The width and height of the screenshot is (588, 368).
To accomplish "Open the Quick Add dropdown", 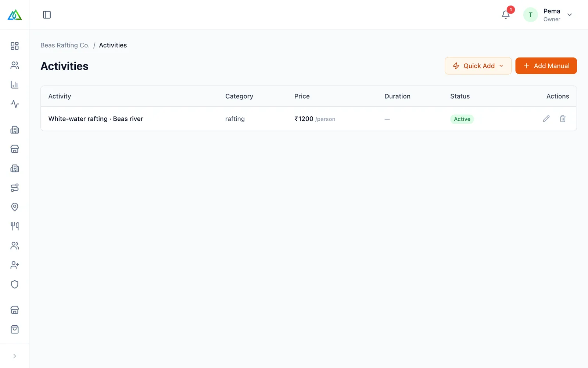I will point(478,66).
